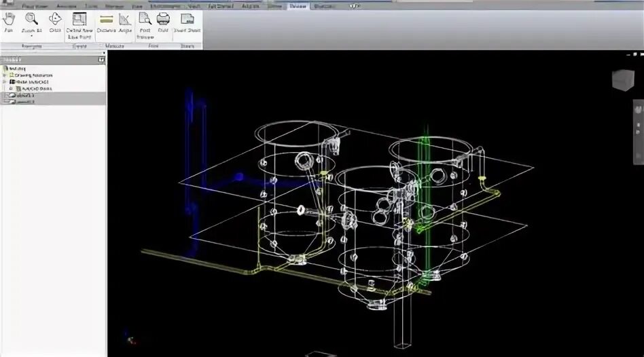Expand the Model tree node
644x357 pixels.
point(5,81)
